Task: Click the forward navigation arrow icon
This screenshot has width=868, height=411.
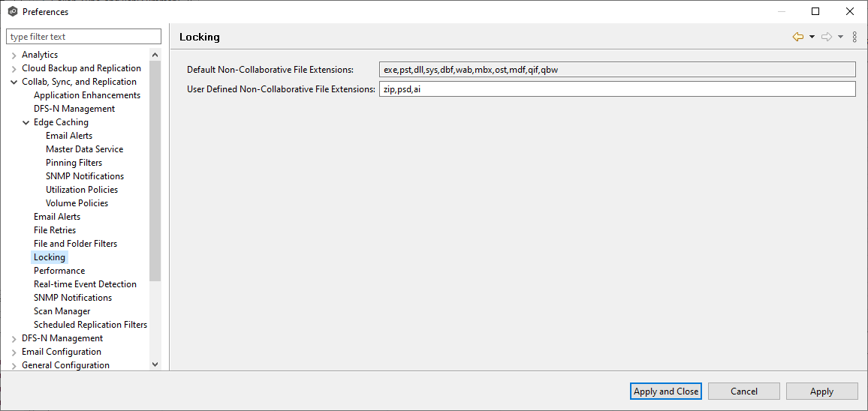Action: [x=826, y=37]
